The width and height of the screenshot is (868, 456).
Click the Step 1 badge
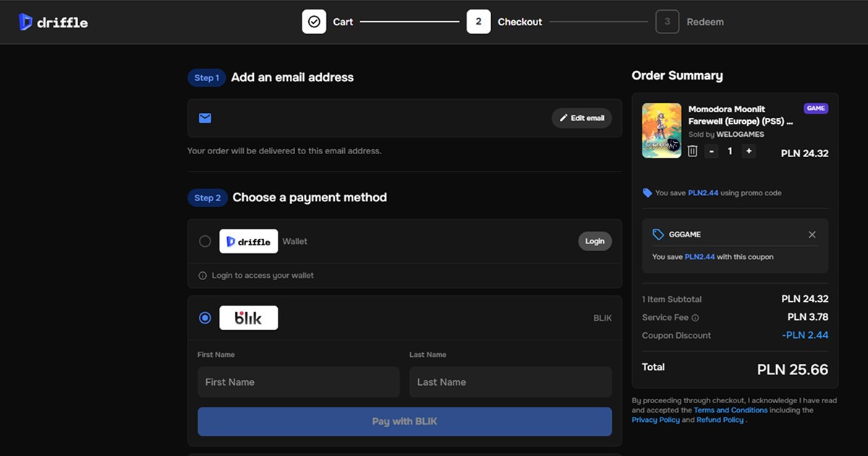(207, 77)
